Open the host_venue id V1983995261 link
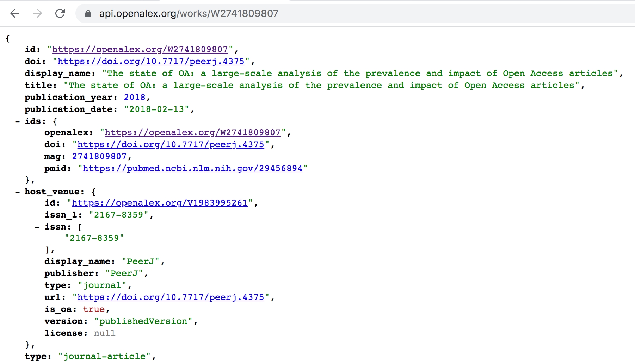This screenshot has width=635, height=364. [x=160, y=203]
